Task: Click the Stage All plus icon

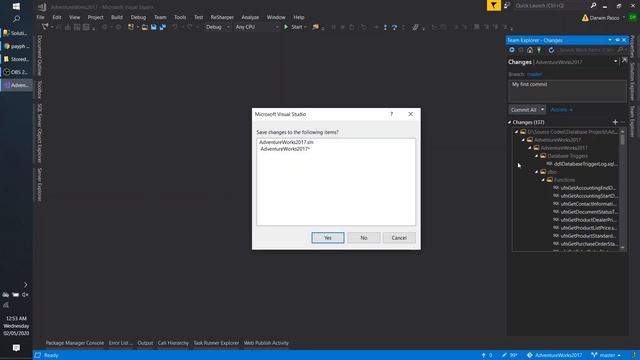Action: tap(615, 122)
